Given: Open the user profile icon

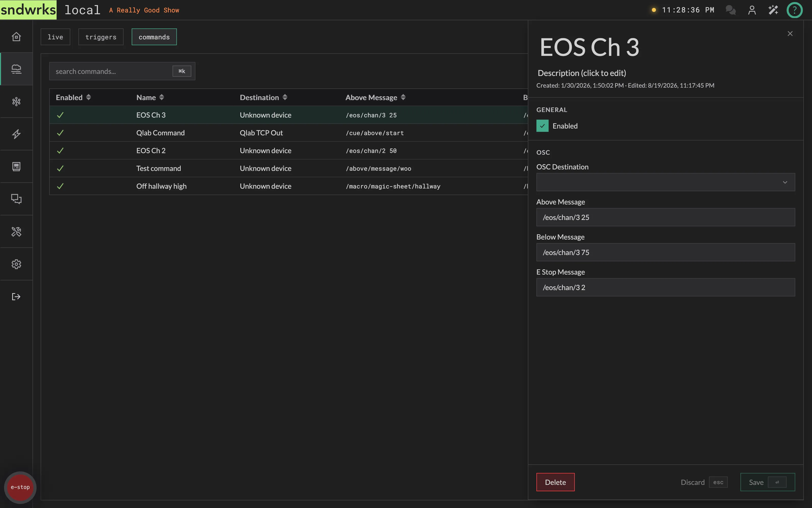Looking at the screenshot, I should (752, 10).
